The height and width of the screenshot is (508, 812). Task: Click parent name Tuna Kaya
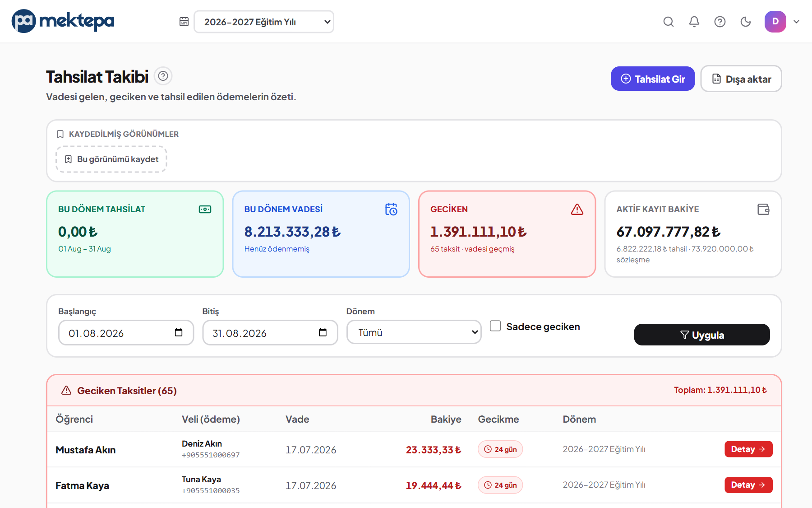201,479
